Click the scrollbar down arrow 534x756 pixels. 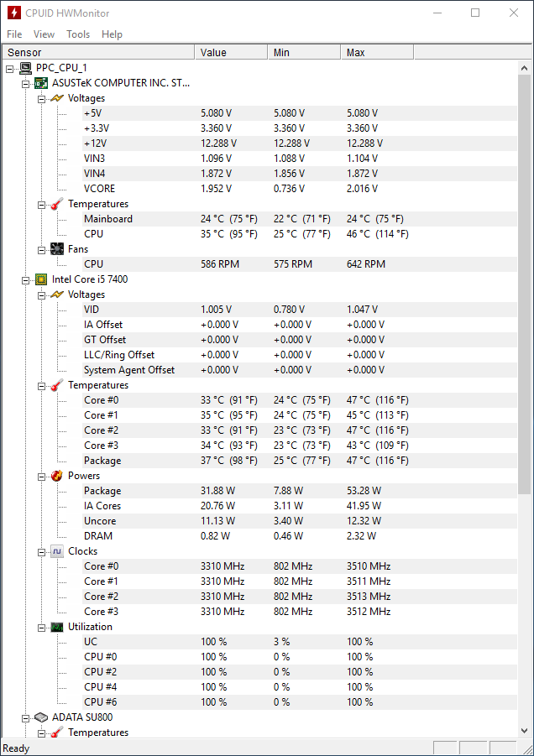(525, 731)
